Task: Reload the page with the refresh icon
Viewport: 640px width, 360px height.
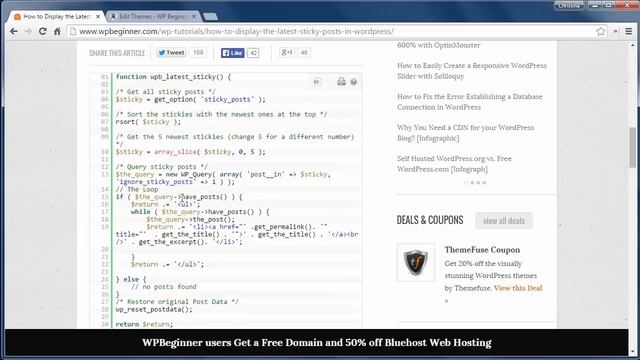Action: [x=42, y=31]
